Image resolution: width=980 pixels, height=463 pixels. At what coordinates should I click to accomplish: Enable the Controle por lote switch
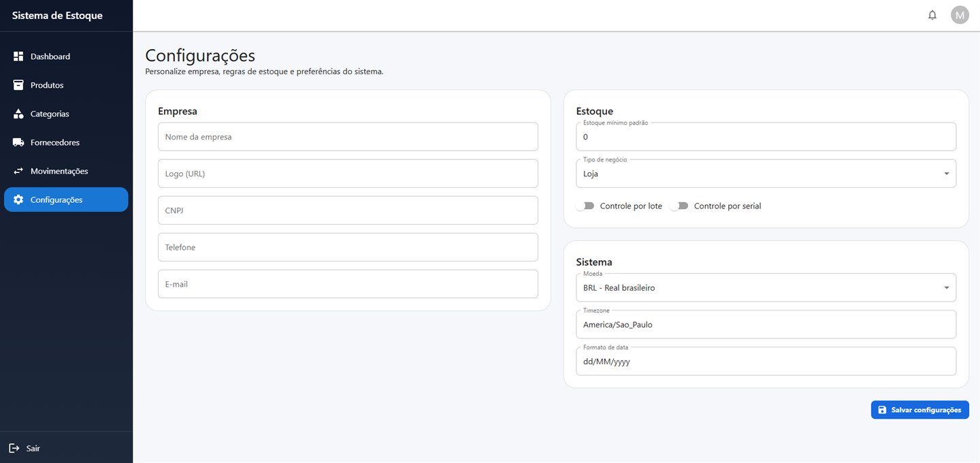[x=585, y=206]
